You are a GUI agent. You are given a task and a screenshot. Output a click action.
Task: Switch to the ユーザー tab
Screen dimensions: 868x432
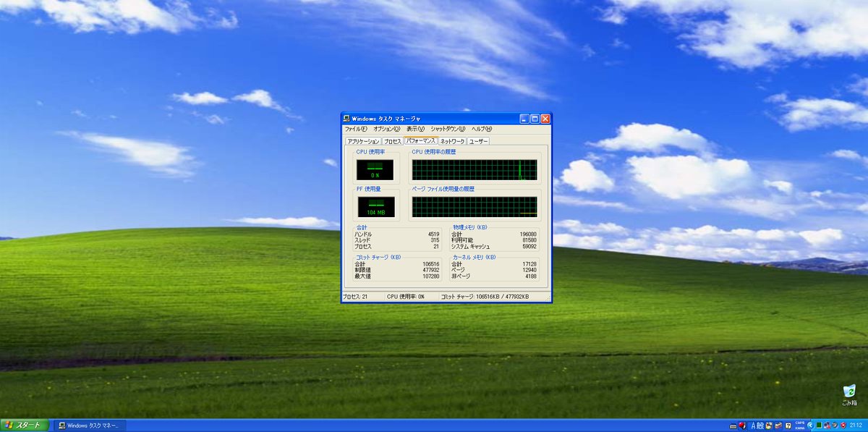pos(479,141)
